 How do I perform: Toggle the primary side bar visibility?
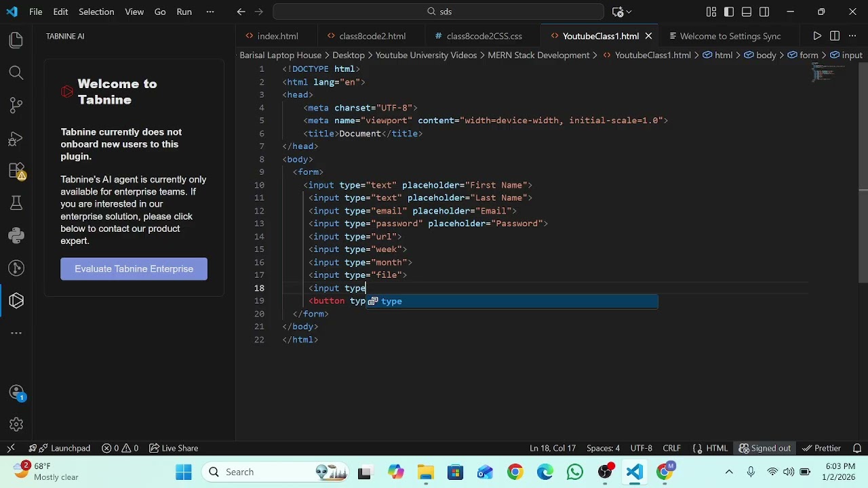point(729,12)
